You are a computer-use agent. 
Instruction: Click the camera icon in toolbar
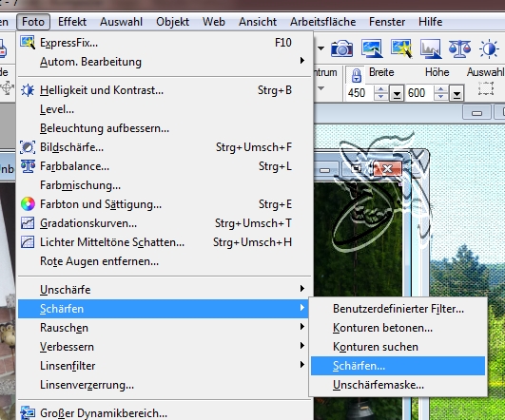click(341, 48)
